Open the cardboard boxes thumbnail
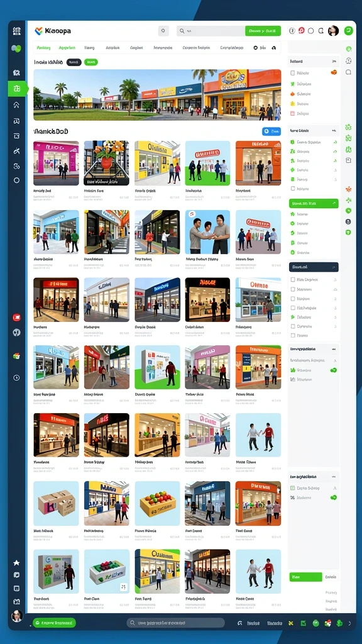 pyautogui.click(x=56, y=504)
